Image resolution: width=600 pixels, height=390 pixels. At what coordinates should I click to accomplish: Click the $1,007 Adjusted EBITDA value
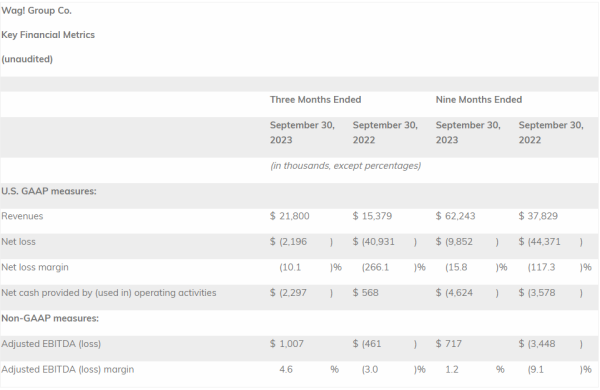tap(287, 344)
